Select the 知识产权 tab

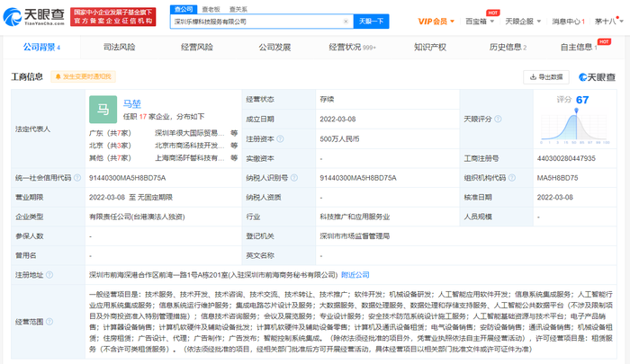pyautogui.click(x=430, y=48)
